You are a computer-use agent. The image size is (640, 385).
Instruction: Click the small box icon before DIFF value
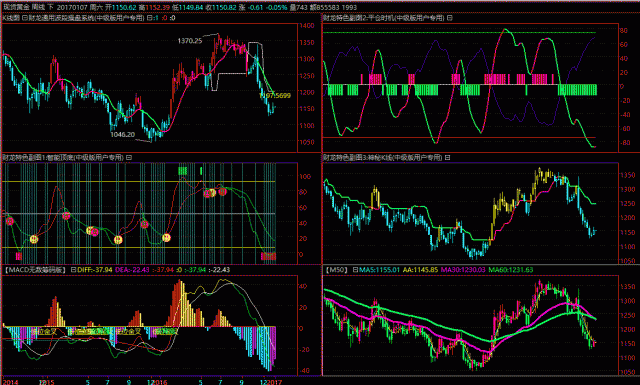pyautogui.click(x=73, y=270)
